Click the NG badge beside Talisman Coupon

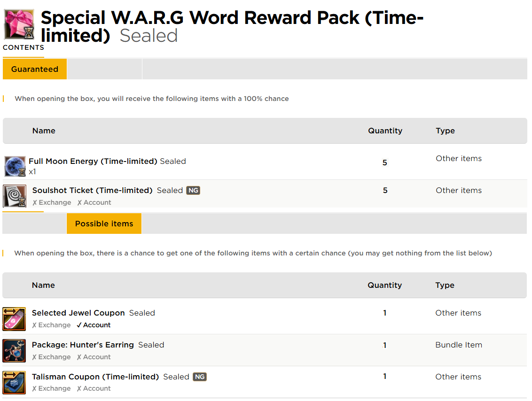click(199, 377)
